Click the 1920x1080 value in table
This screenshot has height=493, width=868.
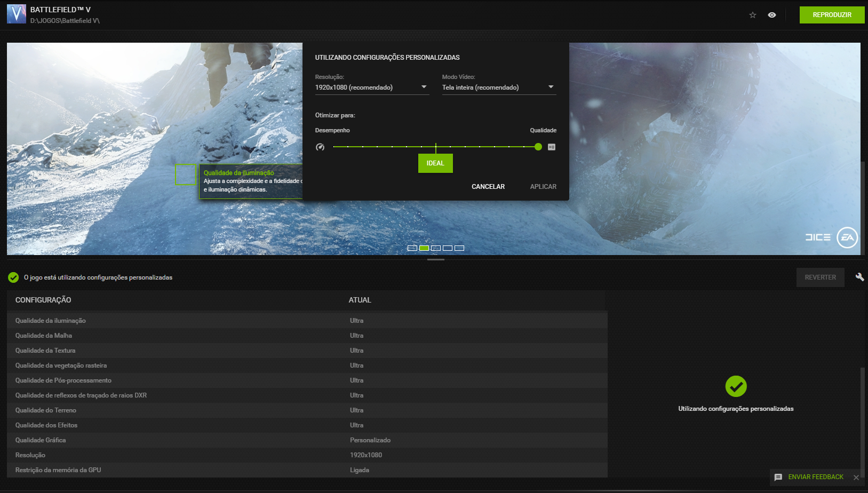click(366, 455)
